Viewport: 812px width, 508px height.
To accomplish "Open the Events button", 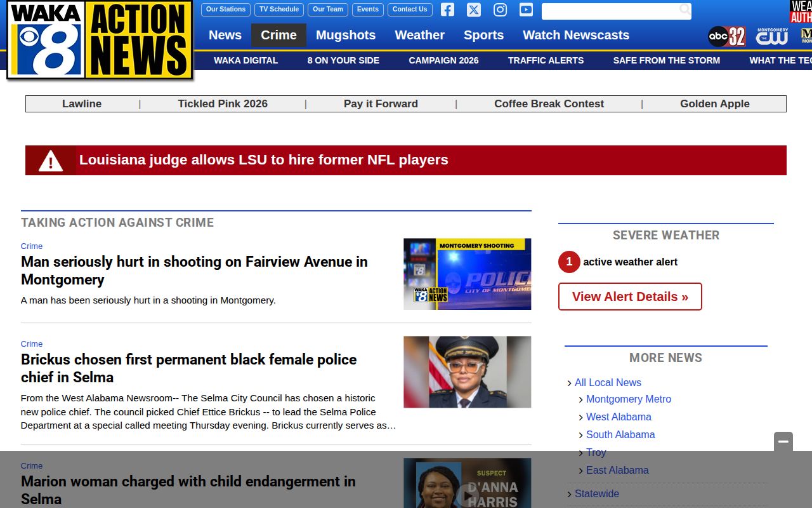I will (368, 10).
